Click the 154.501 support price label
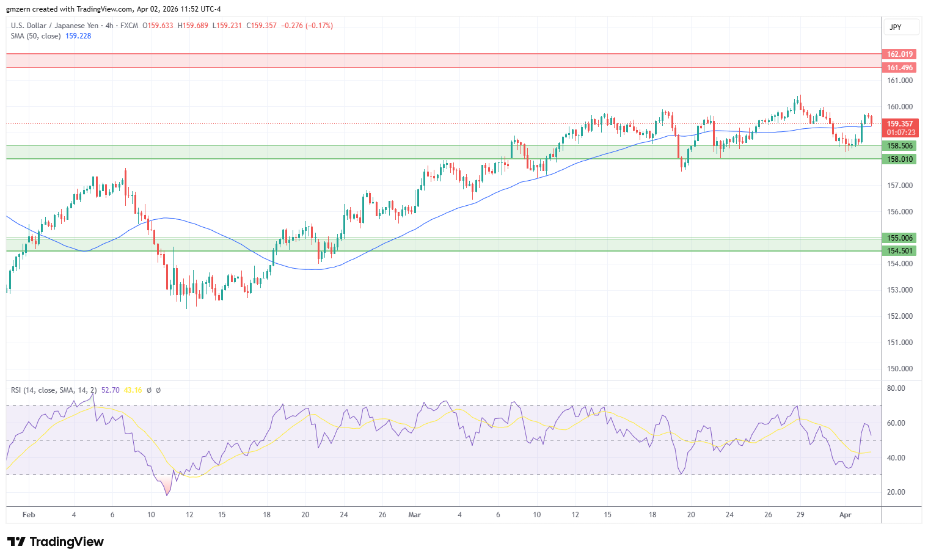This screenshot has width=928, height=560. [899, 251]
